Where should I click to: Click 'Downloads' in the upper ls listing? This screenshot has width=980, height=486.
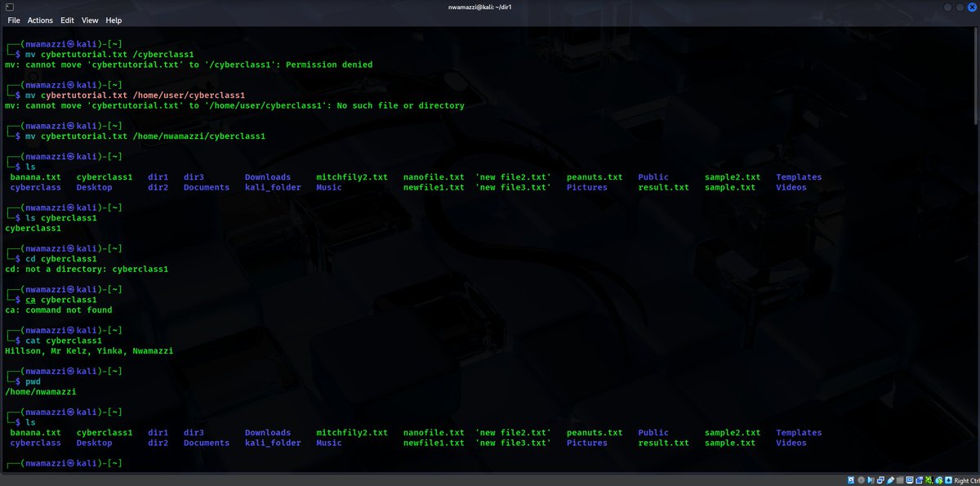[x=268, y=177]
